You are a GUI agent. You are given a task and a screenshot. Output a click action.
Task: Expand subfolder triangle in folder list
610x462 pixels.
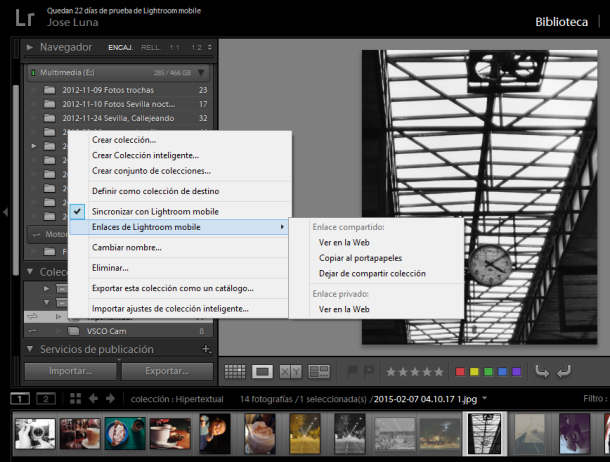coord(34,146)
